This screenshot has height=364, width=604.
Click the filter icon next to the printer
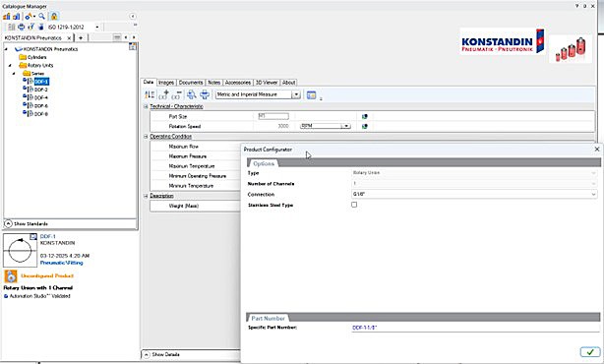[x=30, y=27]
